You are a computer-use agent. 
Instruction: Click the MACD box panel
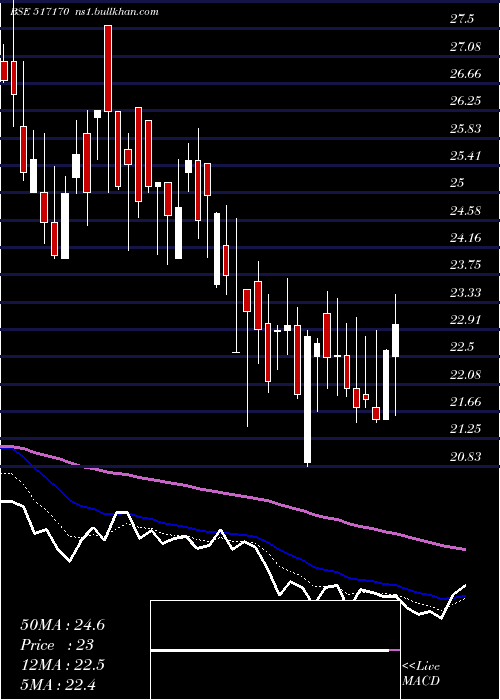275,650
